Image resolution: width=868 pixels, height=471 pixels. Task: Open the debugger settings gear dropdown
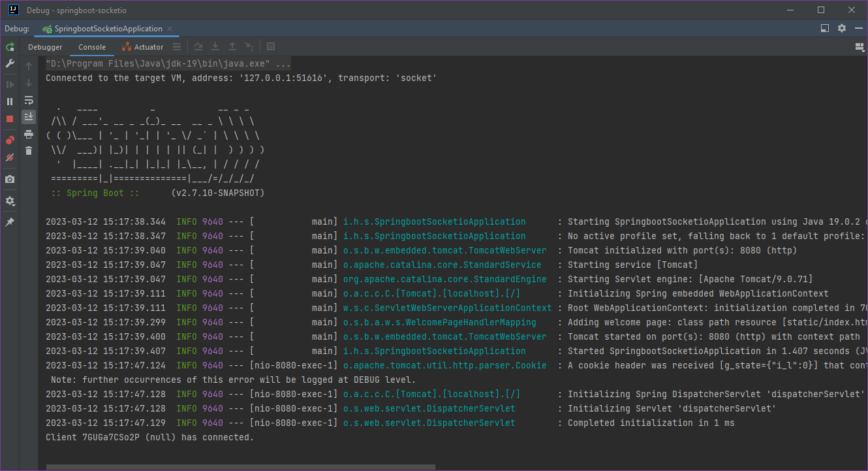pos(10,201)
